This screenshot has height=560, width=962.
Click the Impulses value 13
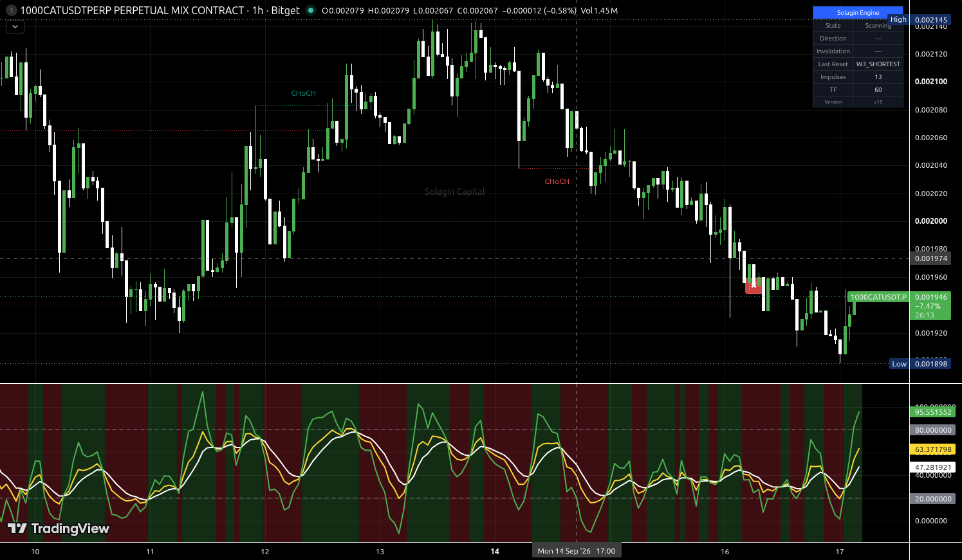[x=878, y=77]
